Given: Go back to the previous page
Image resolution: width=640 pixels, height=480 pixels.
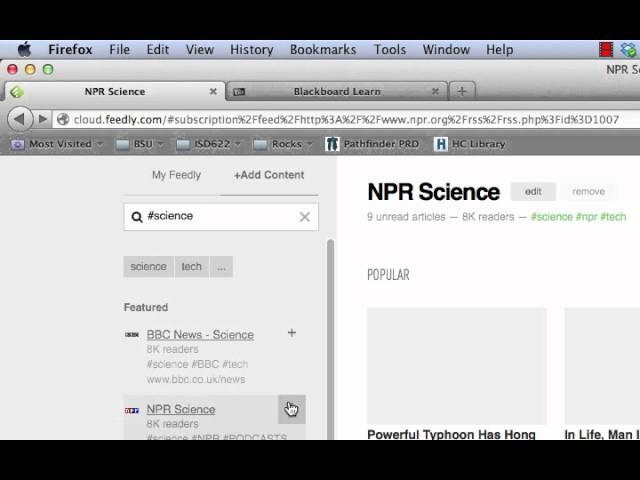Looking at the screenshot, I should pos(20,119).
